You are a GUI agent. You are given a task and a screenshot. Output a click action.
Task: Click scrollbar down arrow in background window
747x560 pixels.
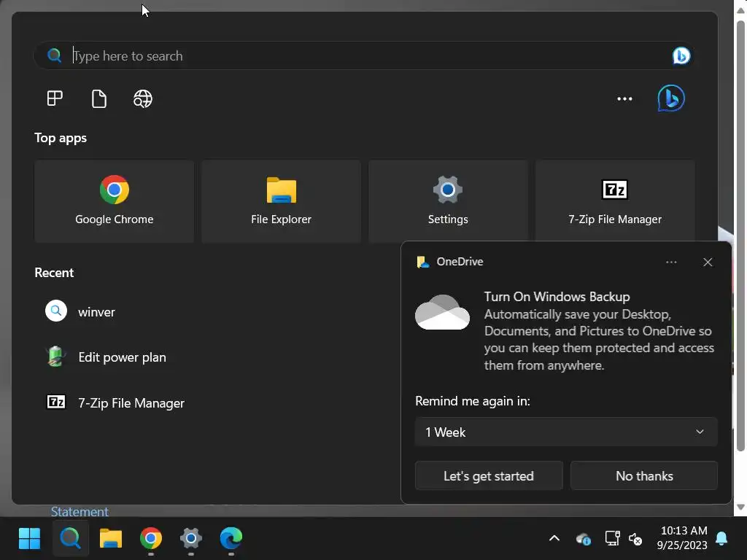pos(741,507)
